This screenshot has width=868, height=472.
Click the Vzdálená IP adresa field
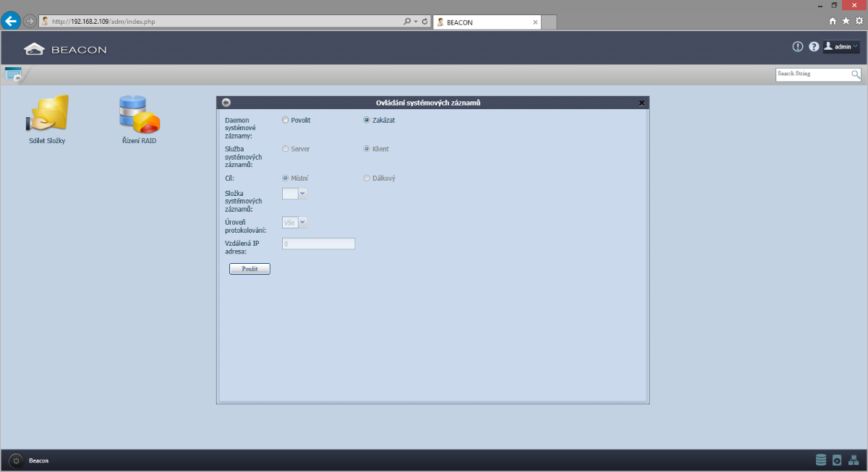pos(318,244)
